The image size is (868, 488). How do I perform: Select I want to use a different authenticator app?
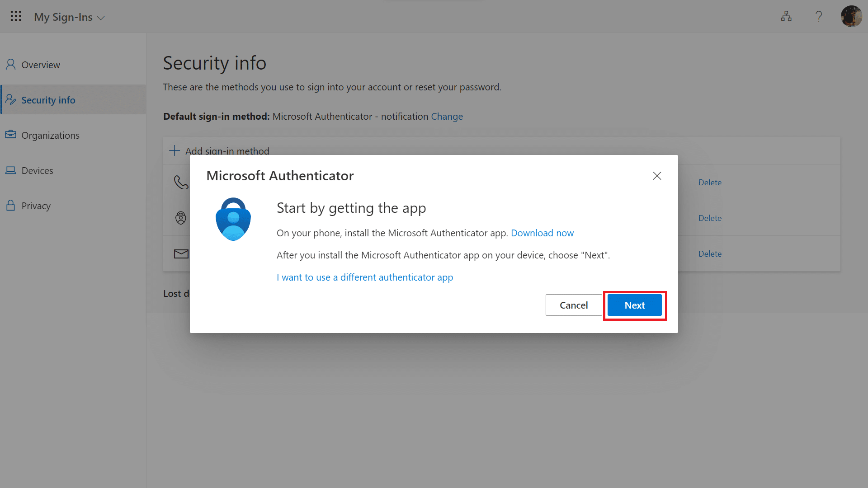(365, 277)
